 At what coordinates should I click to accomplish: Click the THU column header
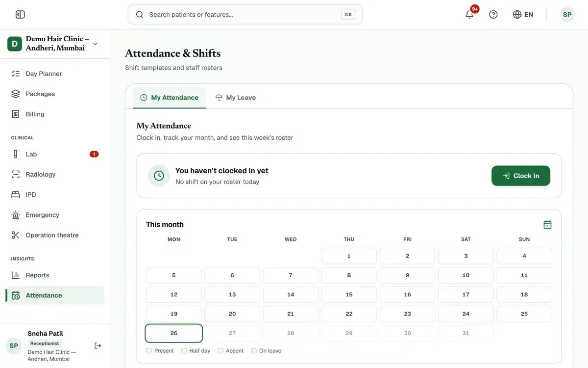coord(349,239)
